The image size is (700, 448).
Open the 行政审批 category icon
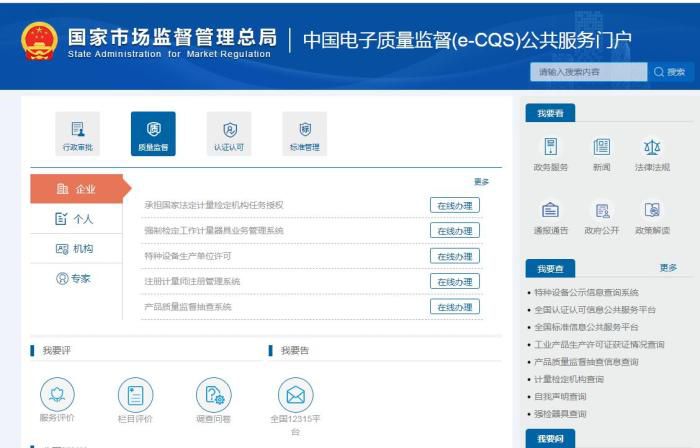tap(78, 134)
